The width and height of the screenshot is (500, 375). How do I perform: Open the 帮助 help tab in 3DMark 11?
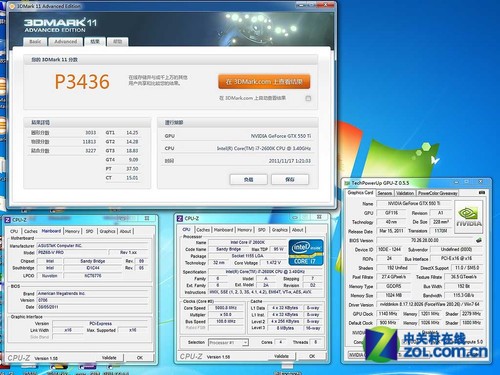tap(117, 42)
